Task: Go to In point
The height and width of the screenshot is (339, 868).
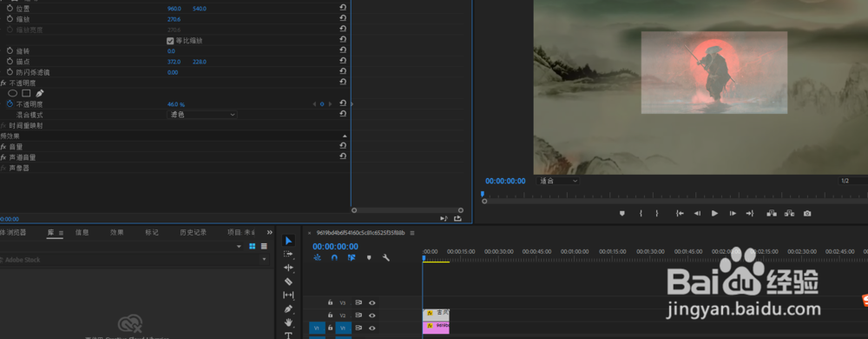Action: tap(680, 213)
